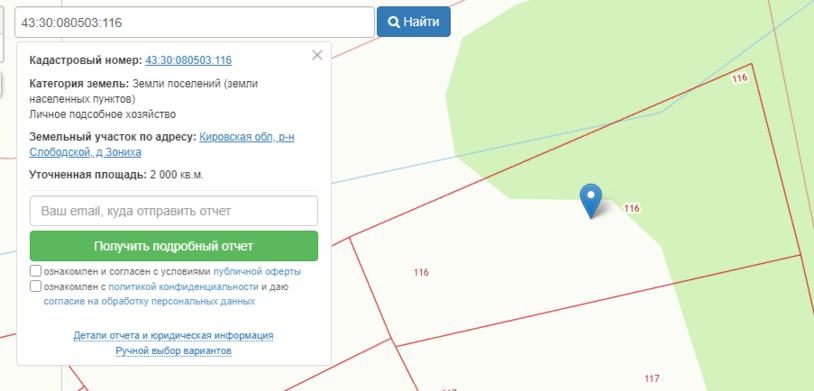Click the Найти search button

pyautogui.click(x=414, y=22)
